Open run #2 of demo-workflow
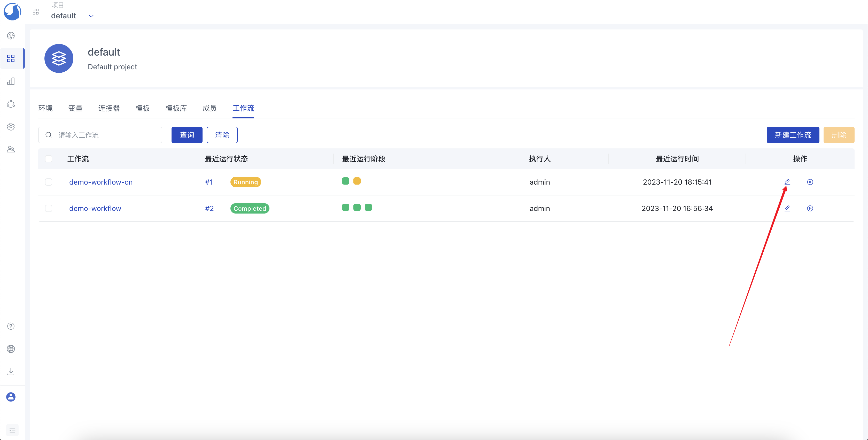The height and width of the screenshot is (440, 868). tap(209, 208)
